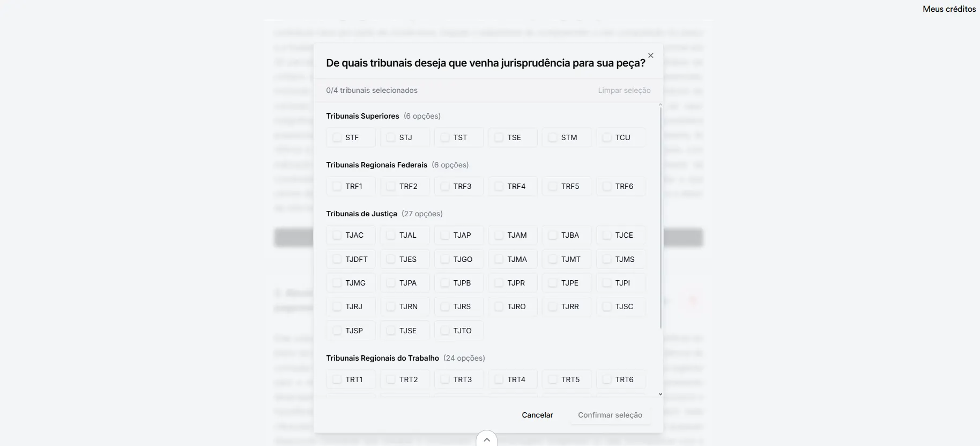The image size is (980, 446).
Task: Click Confirmar seleção button
Action: 610,415
